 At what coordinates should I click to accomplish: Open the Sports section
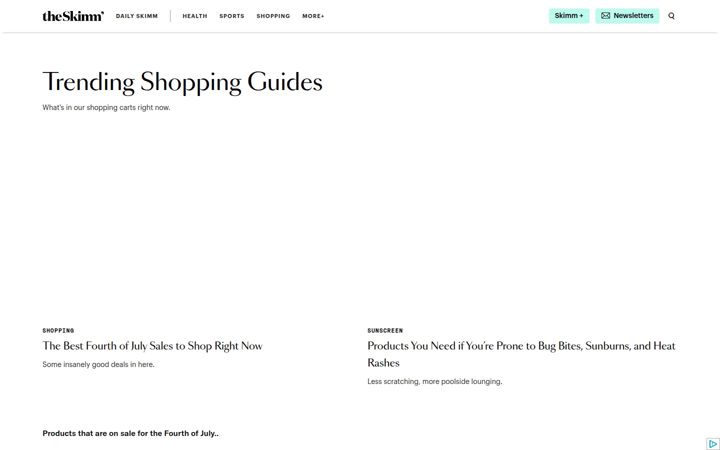232,16
